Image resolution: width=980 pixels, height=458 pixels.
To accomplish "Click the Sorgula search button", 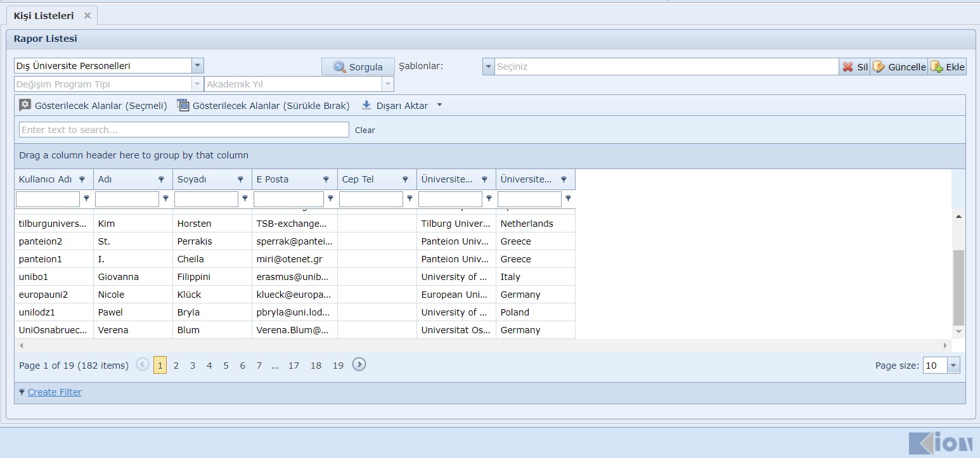I will [x=358, y=67].
